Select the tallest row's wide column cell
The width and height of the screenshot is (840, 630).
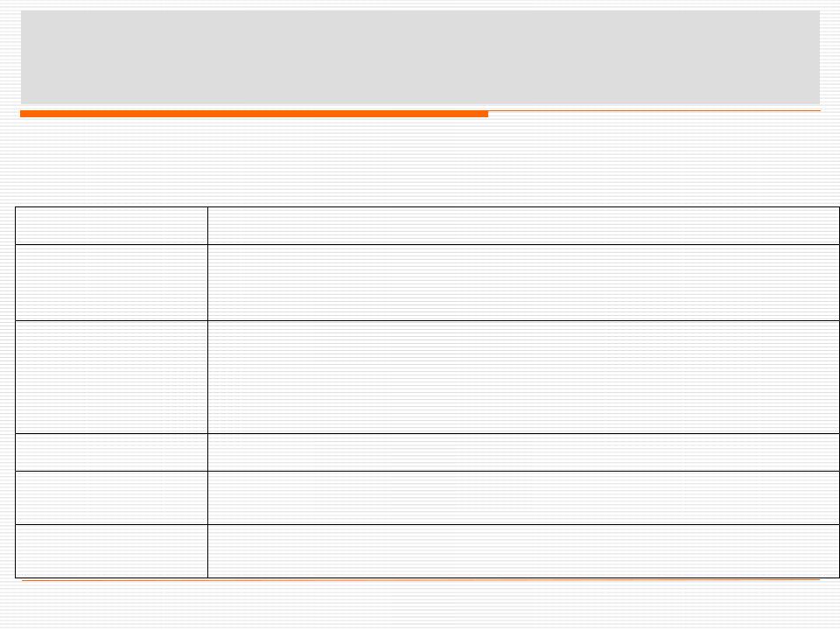pyautogui.click(x=523, y=377)
